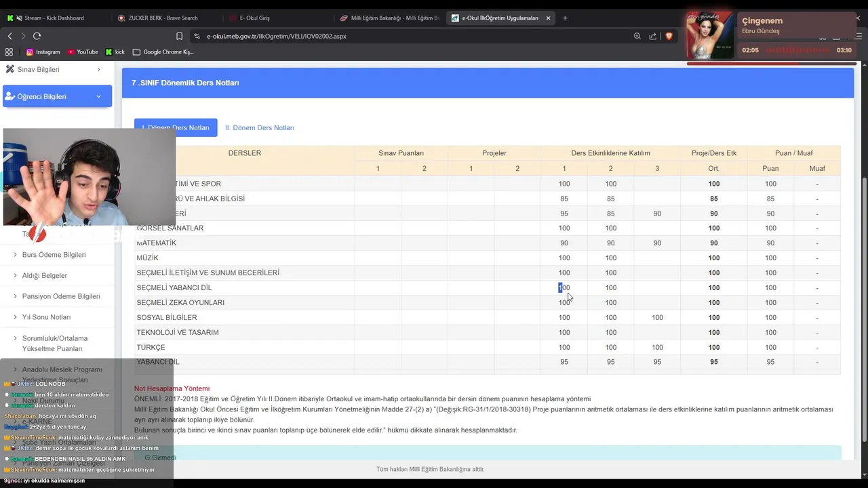The width and height of the screenshot is (868, 488).
Task: Reload the e-Okul page
Action: tap(37, 36)
